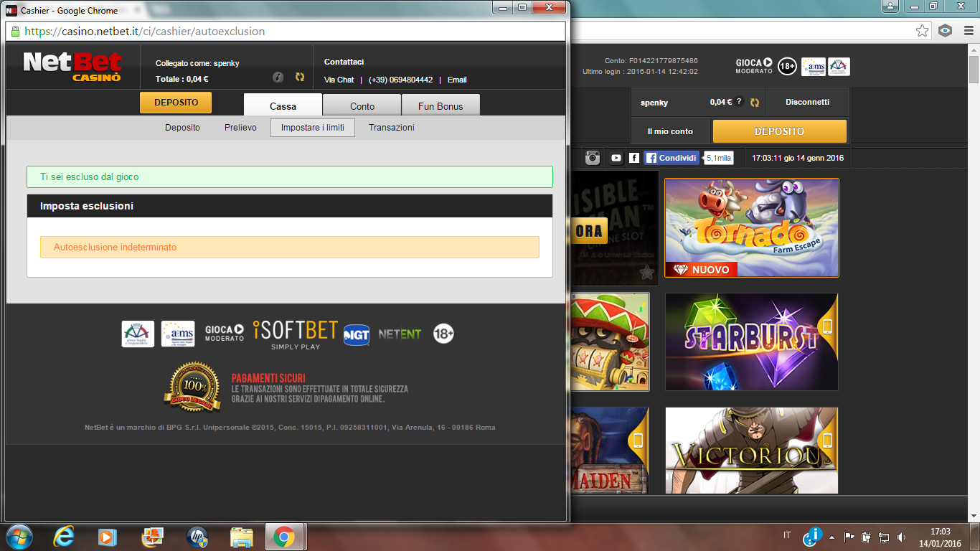
Task: Click the IGT logo in footer
Action: [x=357, y=334]
